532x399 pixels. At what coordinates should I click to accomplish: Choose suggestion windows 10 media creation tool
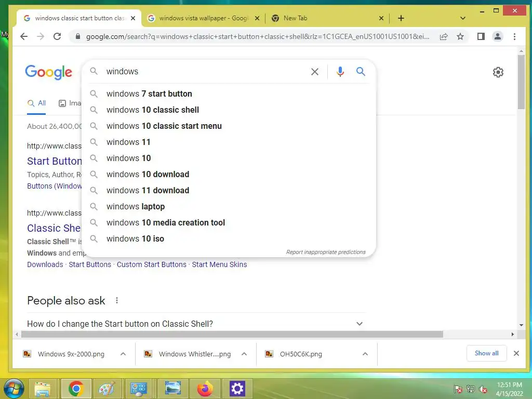pyautogui.click(x=229, y=222)
